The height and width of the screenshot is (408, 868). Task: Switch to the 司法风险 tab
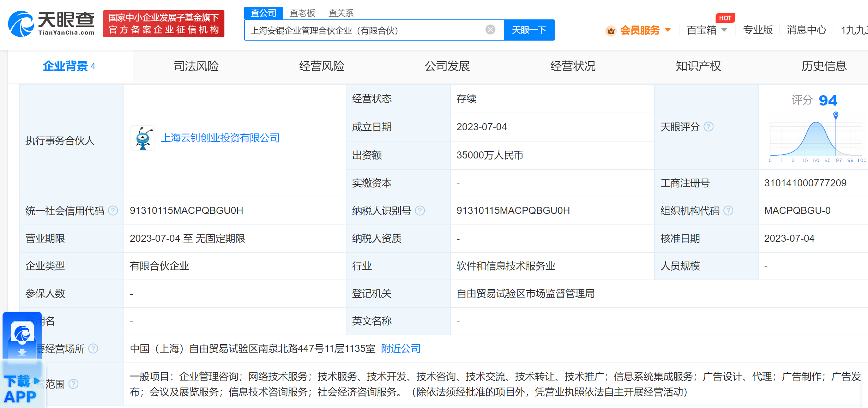196,66
